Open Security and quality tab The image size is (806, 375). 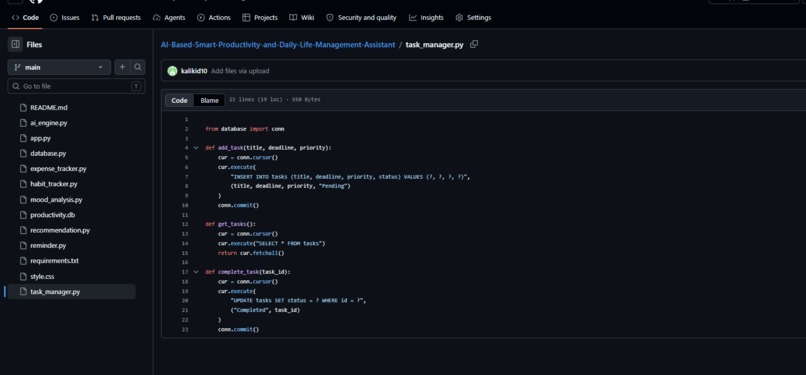[x=361, y=17]
